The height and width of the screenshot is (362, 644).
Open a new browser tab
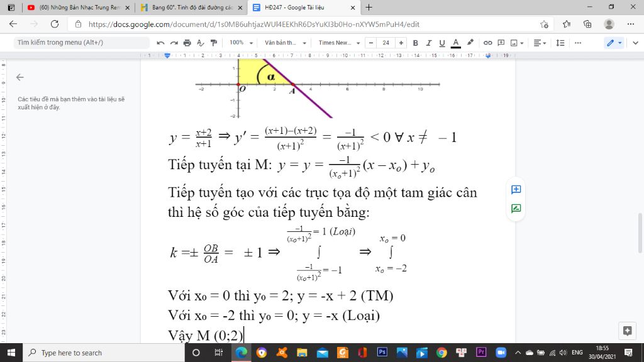369,8
